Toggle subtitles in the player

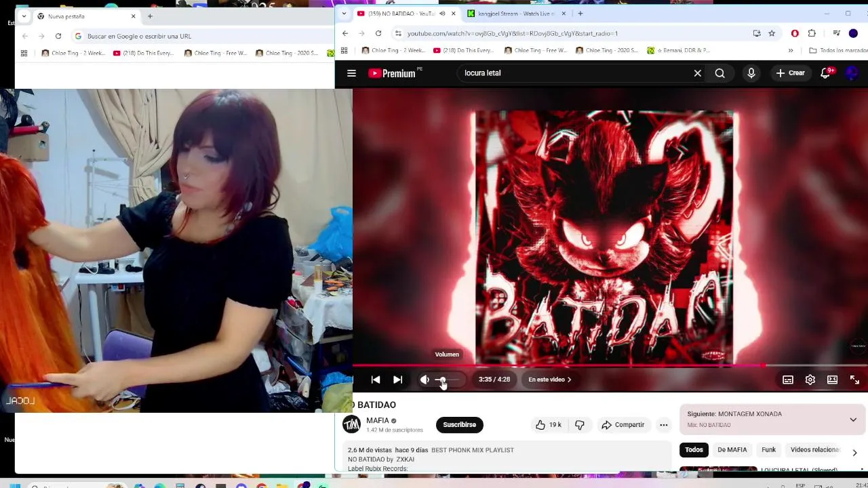tap(788, 380)
